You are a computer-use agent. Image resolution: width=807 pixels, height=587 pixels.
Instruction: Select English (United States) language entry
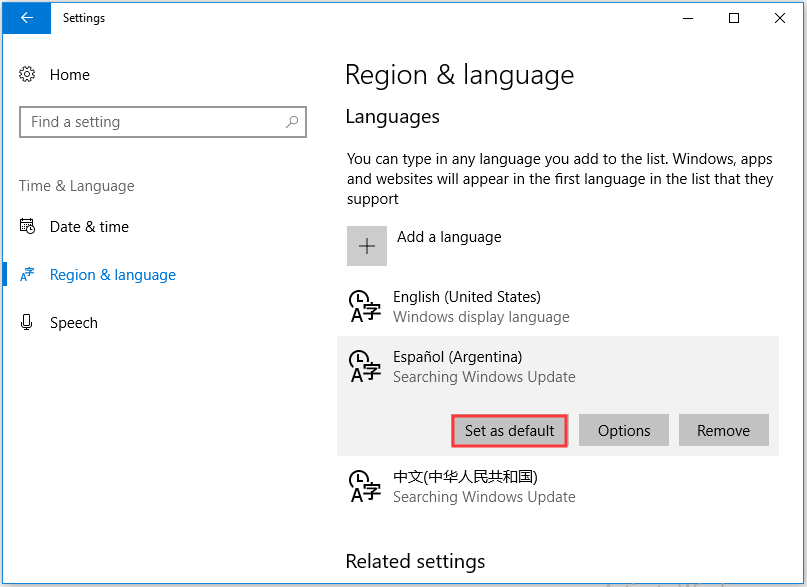tap(467, 297)
